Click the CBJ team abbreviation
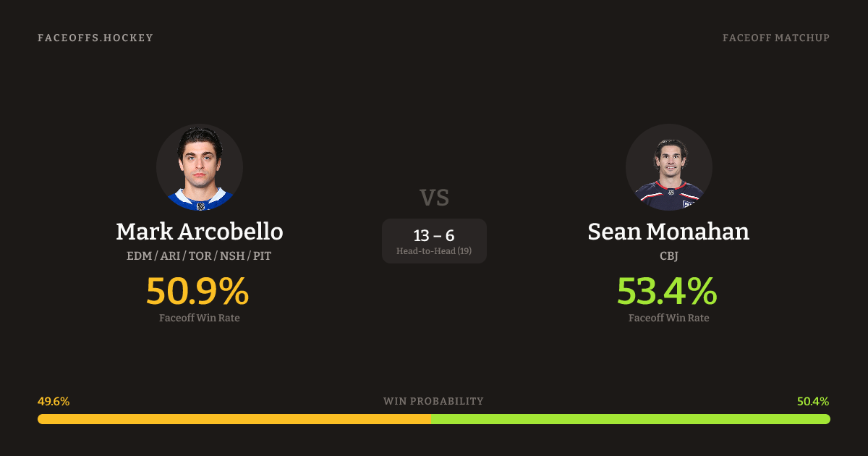This screenshot has height=456, width=868. tap(668, 256)
